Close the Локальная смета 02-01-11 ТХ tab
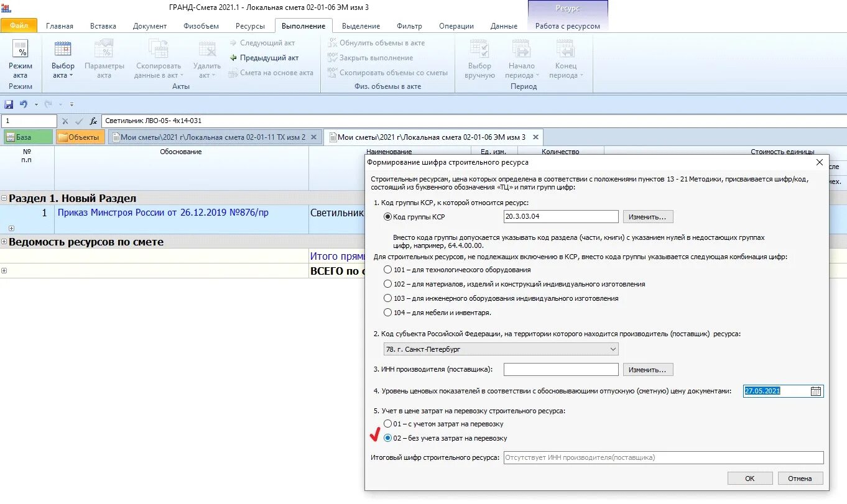 point(314,137)
